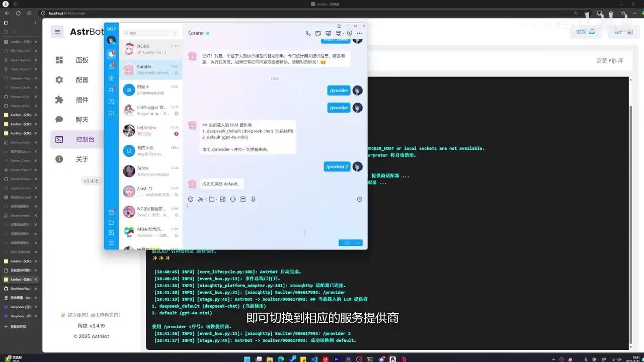This screenshot has width=644, height=362.
Task: Open the 群助手 conversation in QQ
Action: click(150, 89)
